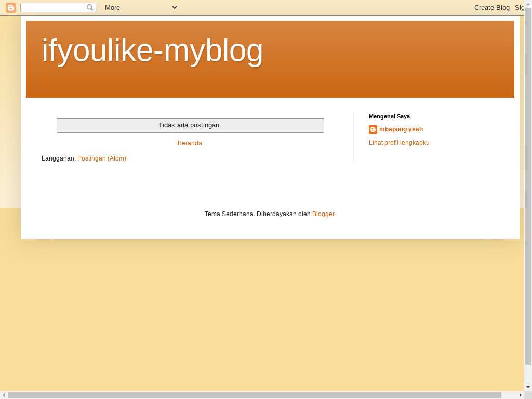Open the Create Blog link

pos(491,7)
